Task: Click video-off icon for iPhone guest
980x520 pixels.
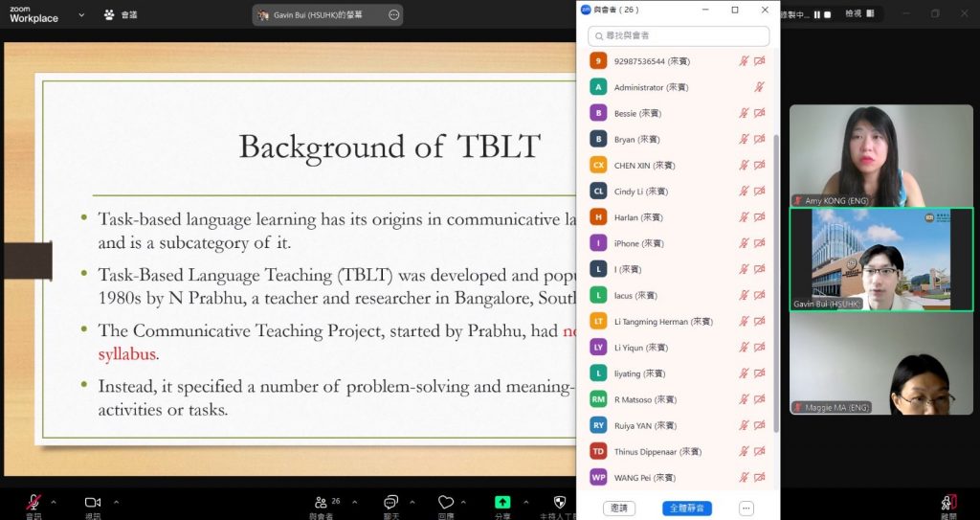Action: 759,243
